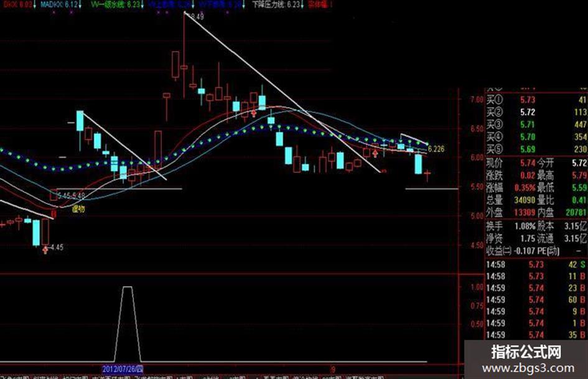Screen dimensions: 588x379
Task: Click the 买② bid row price 5.72
Action: point(528,112)
